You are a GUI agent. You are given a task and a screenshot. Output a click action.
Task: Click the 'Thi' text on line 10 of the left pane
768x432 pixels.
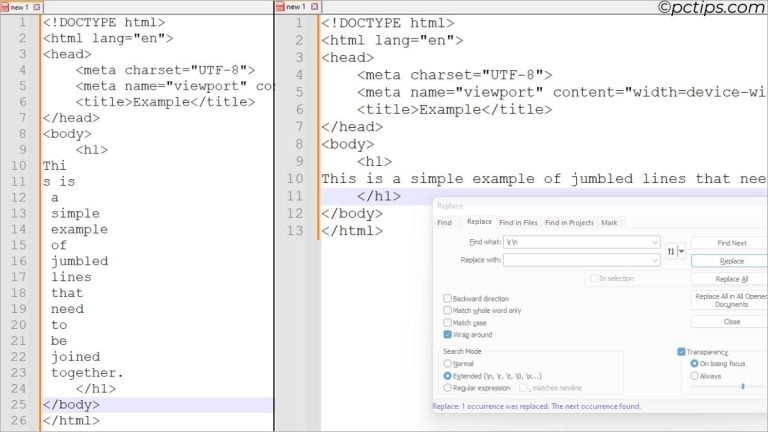coord(54,166)
